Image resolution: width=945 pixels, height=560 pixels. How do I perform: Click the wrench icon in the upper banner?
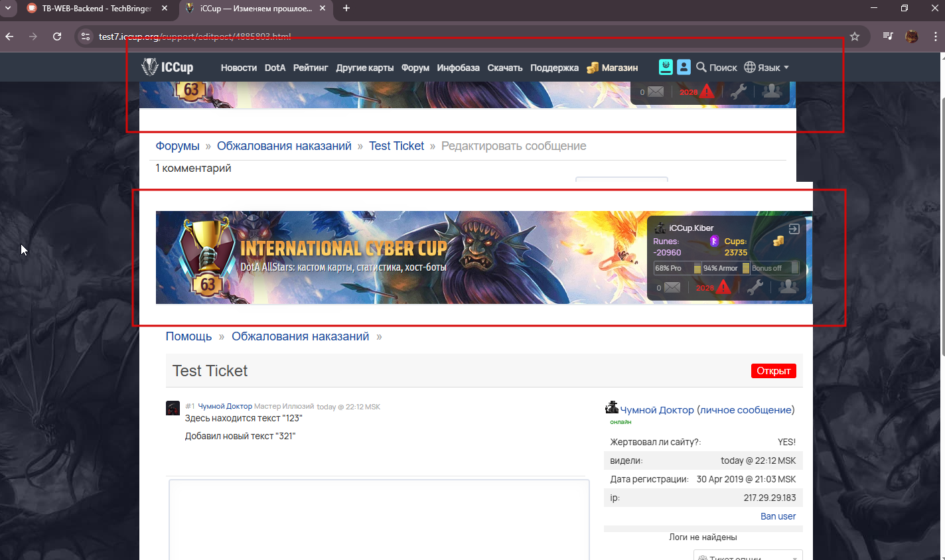click(738, 92)
